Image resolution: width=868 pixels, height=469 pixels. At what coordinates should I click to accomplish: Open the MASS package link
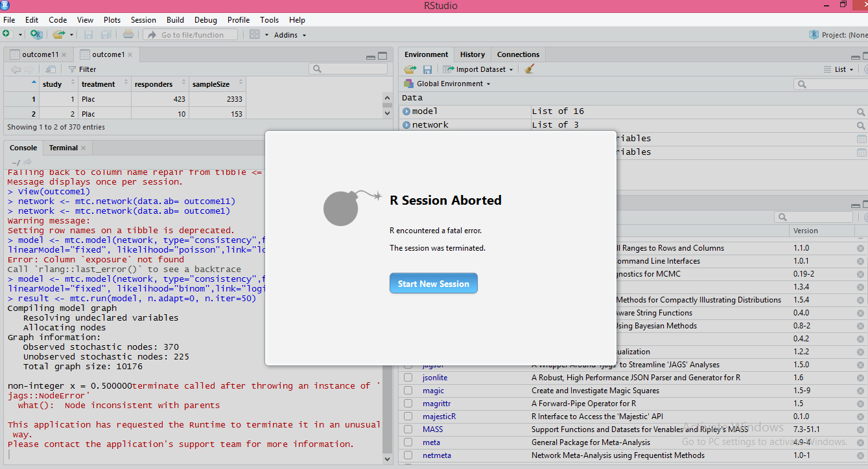(432, 429)
